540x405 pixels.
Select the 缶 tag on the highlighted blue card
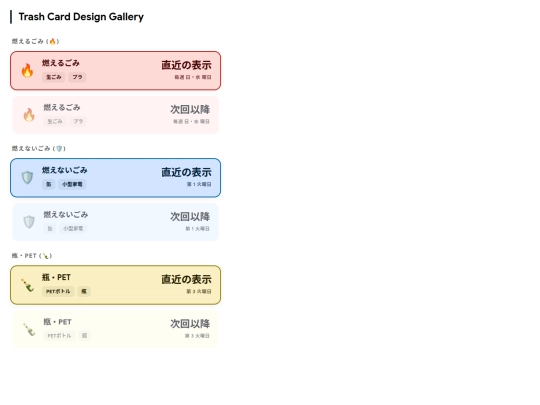click(x=49, y=184)
